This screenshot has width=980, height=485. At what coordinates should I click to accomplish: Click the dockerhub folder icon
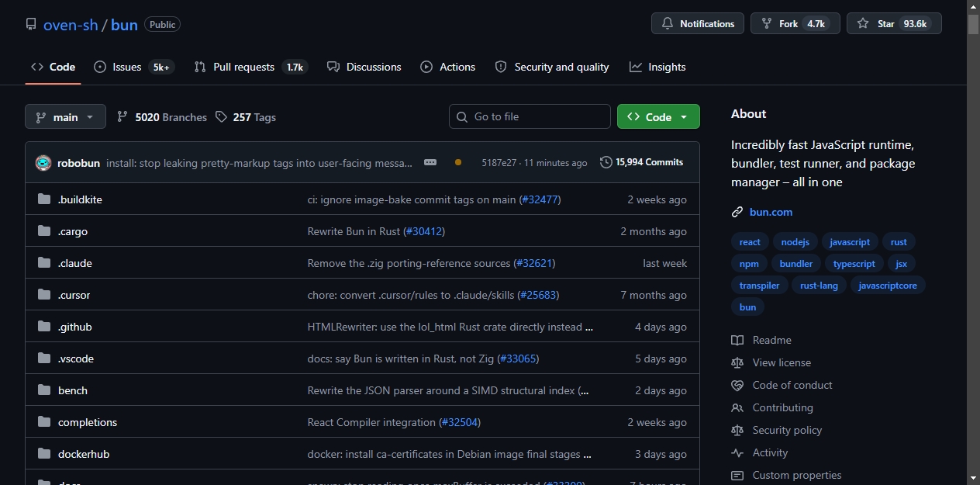44,454
